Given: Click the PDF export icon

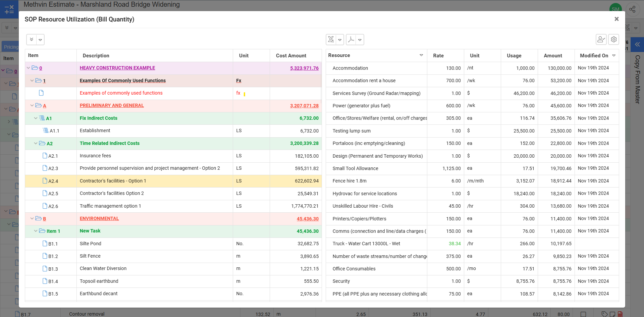Looking at the screenshot, I should click(x=351, y=40).
